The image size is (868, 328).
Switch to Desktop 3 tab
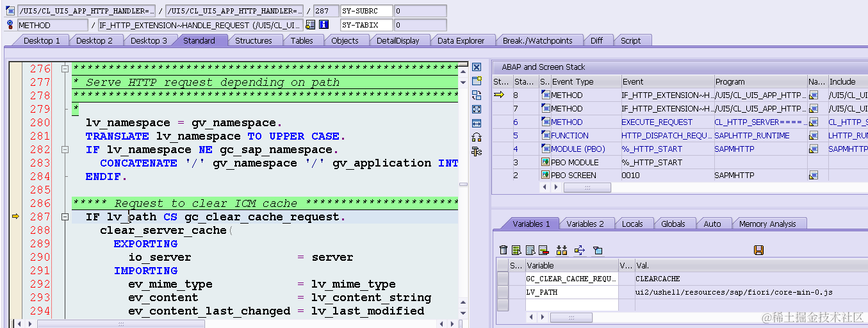tap(149, 40)
